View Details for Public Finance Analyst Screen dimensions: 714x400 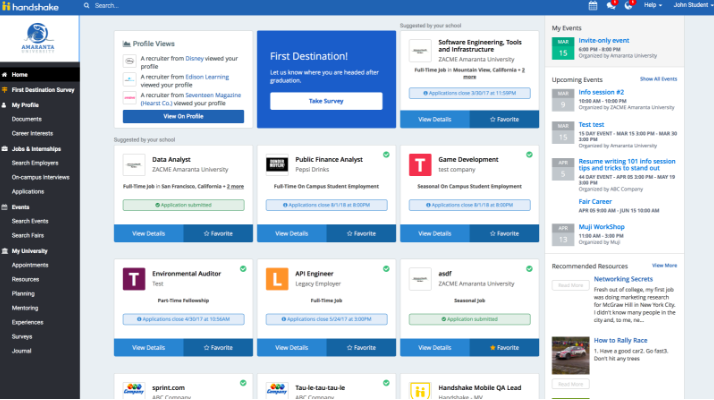coord(292,233)
